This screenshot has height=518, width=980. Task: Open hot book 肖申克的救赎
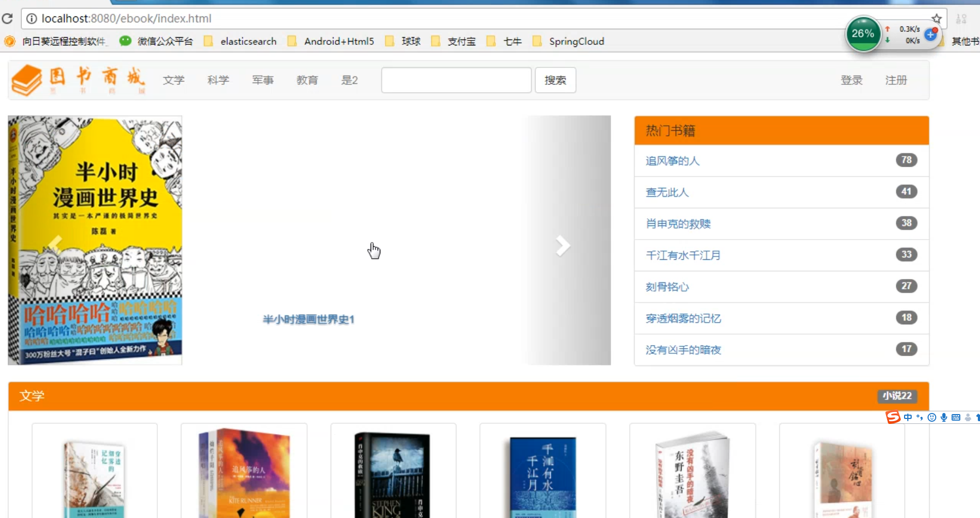click(678, 224)
